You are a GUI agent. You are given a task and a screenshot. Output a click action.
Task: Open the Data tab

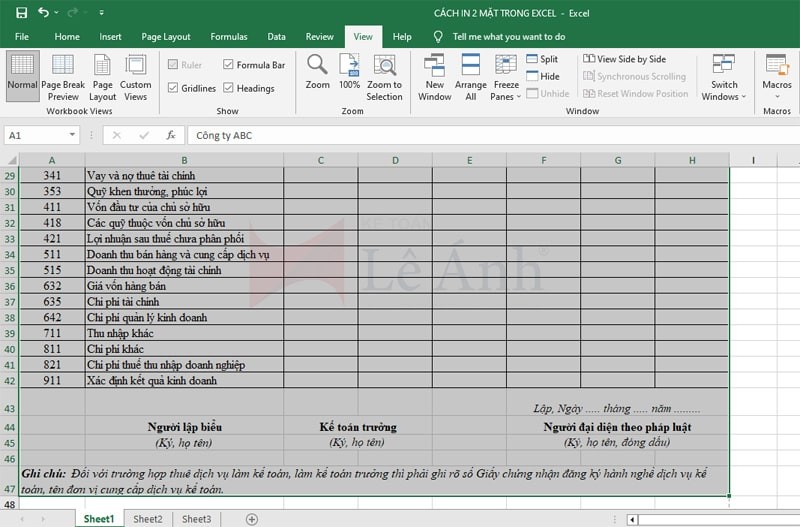pos(276,37)
